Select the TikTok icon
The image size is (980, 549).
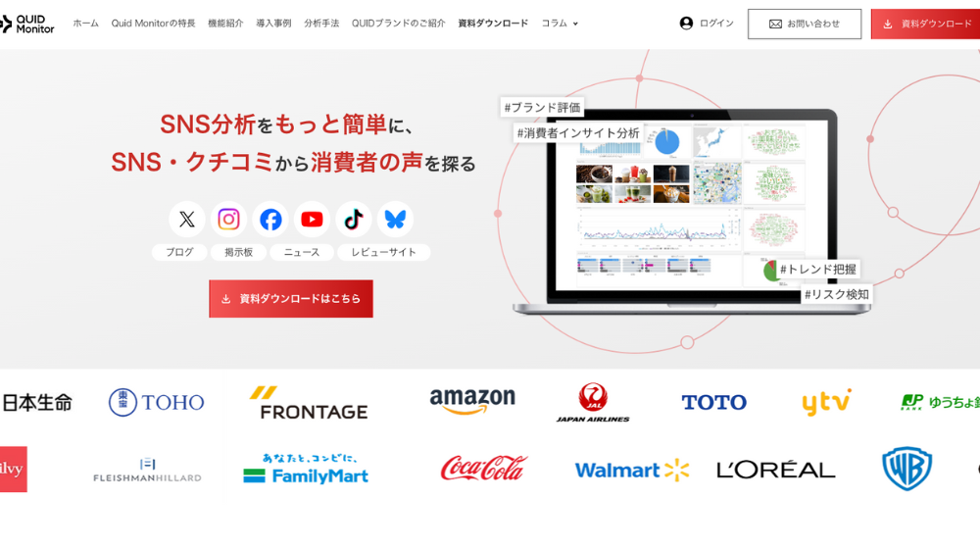[x=354, y=220]
